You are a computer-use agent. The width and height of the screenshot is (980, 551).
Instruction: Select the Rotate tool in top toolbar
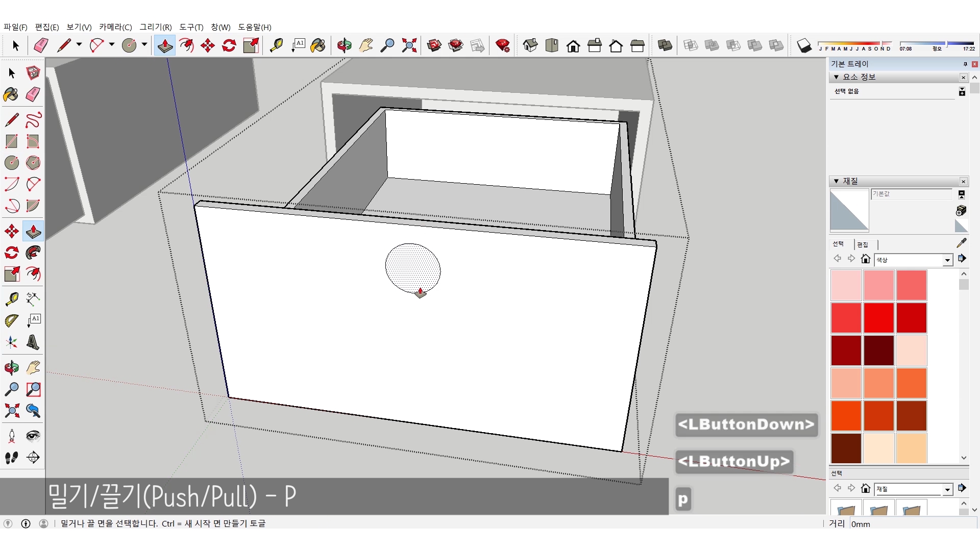(x=229, y=46)
